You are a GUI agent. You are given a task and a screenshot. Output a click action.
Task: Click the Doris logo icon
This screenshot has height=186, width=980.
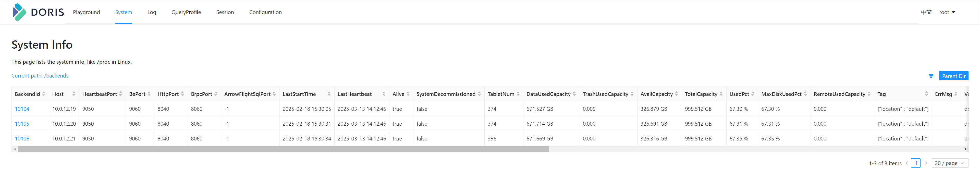click(x=19, y=12)
